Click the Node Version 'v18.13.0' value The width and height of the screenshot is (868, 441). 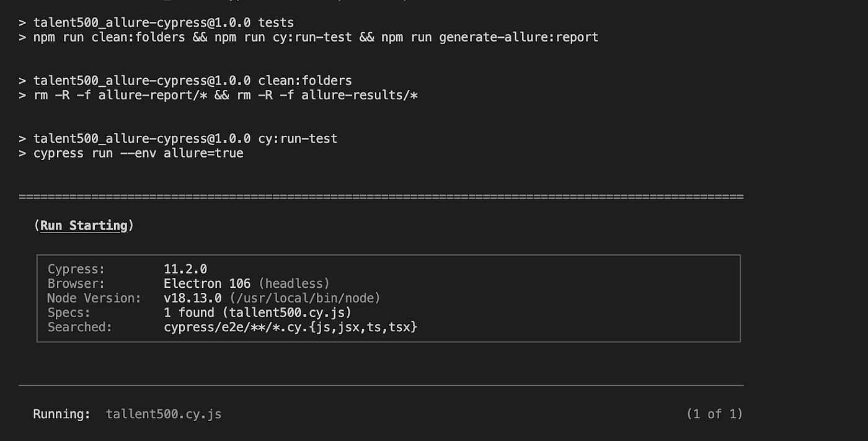(193, 298)
